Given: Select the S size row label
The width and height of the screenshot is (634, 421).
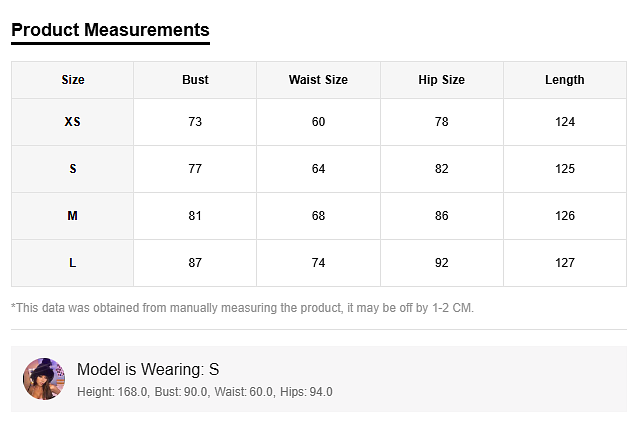Looking at the screenshot, I should point(73,169).
